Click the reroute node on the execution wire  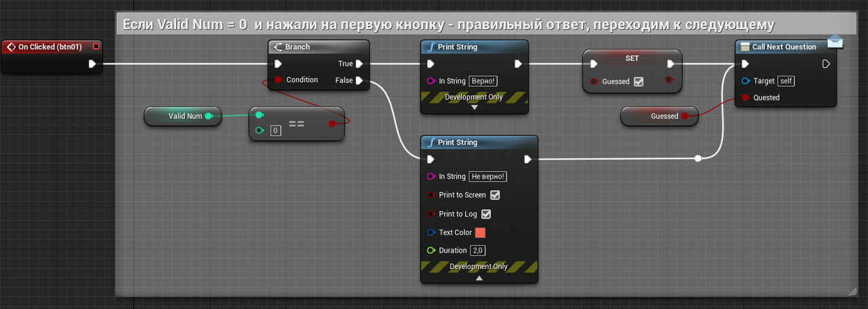click(x=698, y=158)
